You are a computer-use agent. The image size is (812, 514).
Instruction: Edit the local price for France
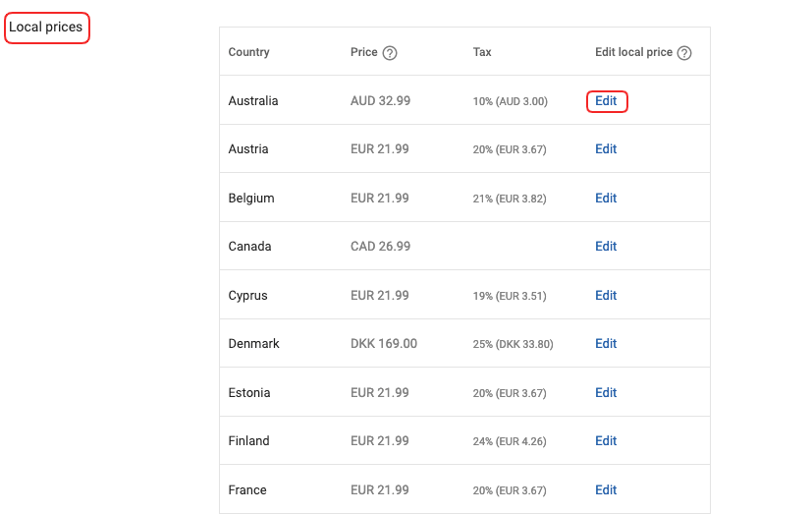coord(606,490)
